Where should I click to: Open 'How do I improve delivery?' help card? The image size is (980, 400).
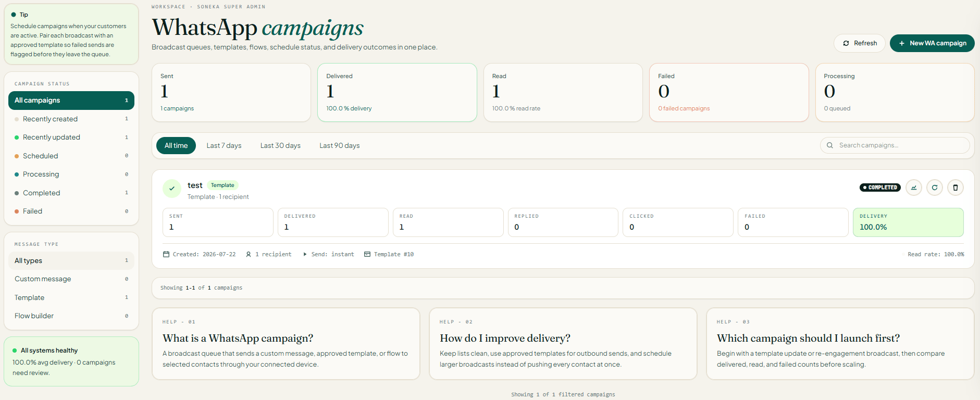pyautogui.click(x=563, y=344)
